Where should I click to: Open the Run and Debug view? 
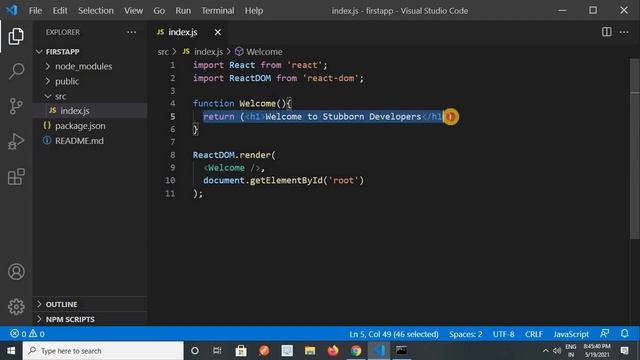point(16,141)
